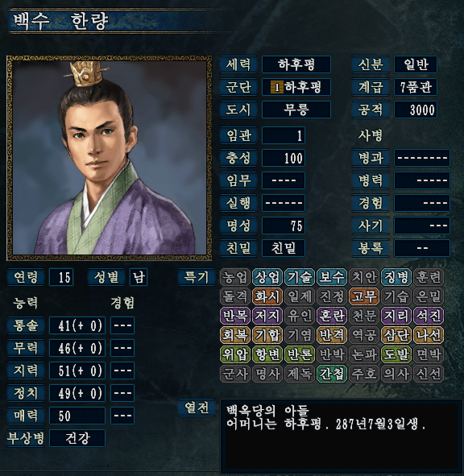Toggle the greyed 농업 skill badge
Screen dimensions: 464x476
click(x=235, y=277)
